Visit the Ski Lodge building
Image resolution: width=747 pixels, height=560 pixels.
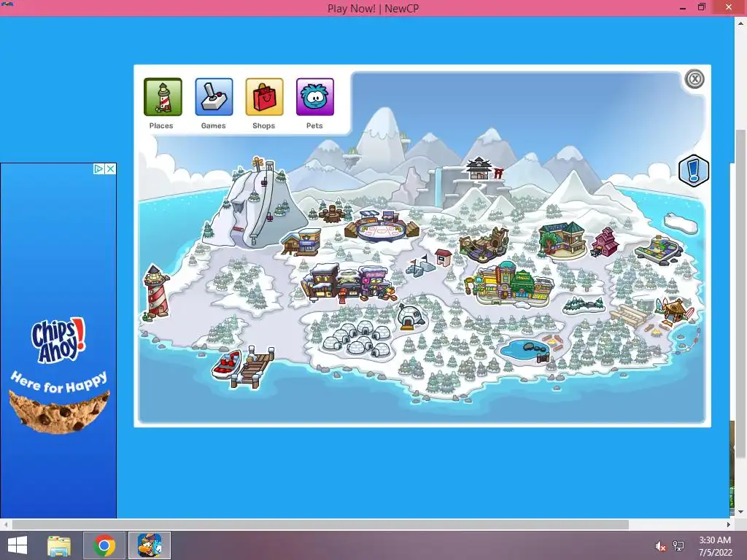point(301,242)
